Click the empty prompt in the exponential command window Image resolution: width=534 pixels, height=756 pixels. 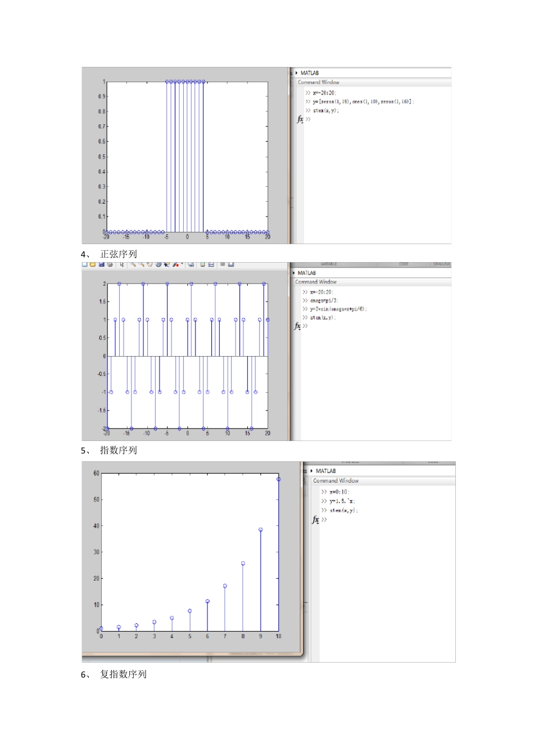324,520
